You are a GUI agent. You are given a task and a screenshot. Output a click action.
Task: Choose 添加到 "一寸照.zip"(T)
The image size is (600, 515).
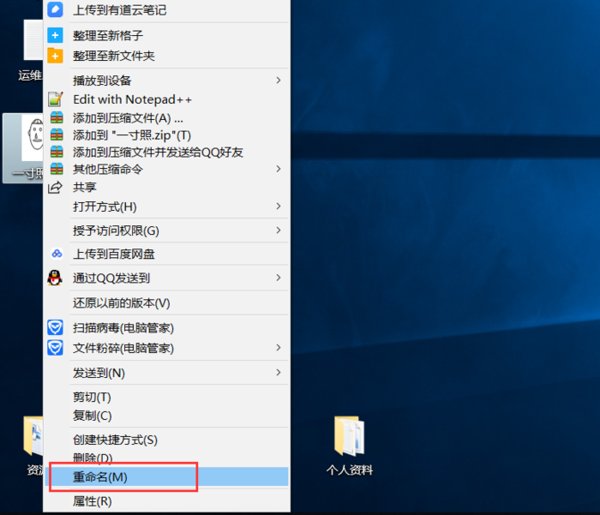(166, 135)
